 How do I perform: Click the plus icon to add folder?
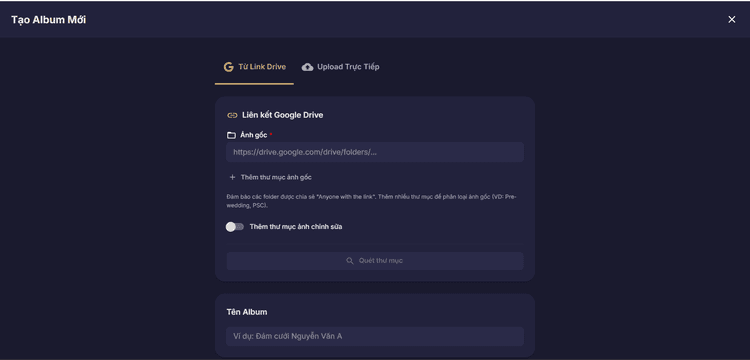click(x=232, y=177)
